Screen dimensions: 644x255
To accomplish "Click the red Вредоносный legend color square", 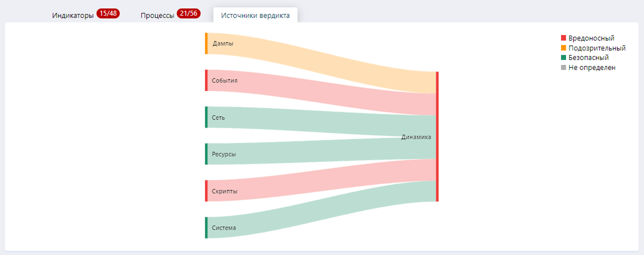I will pyautogui.click(x=563, y=38).
